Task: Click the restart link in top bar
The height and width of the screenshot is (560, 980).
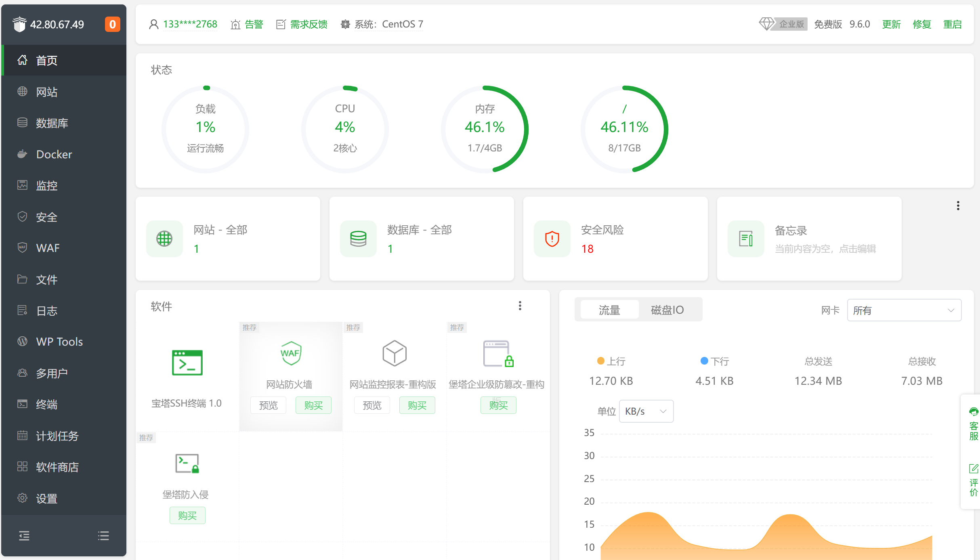Action: pyautogui.click(x=952, y=24)
